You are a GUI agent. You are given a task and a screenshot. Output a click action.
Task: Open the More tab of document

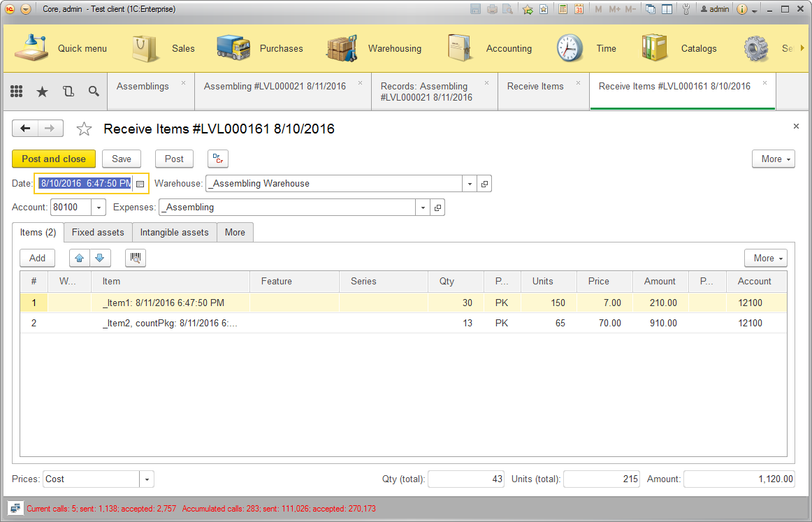[x=235, y=233]
